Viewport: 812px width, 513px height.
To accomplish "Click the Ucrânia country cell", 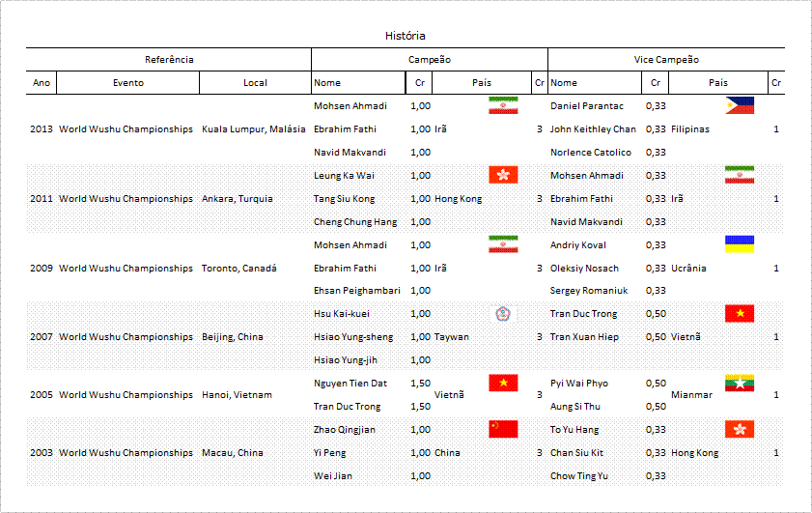I will [x=688, y=268].
